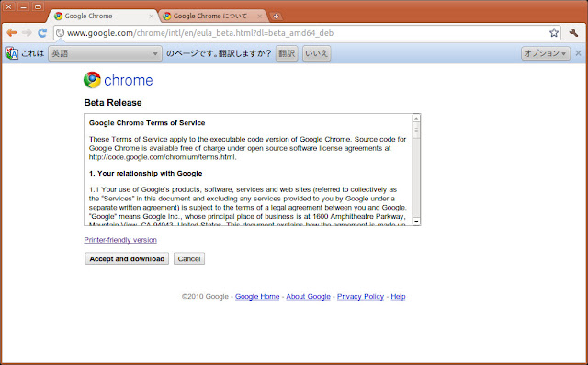
Task: Click Accept and download button
Action: 127,259
